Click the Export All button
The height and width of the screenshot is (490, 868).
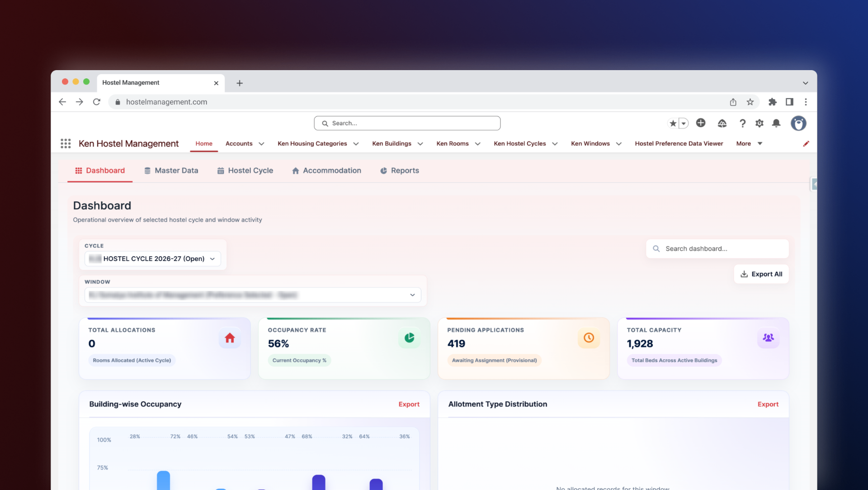coord(761,274)
